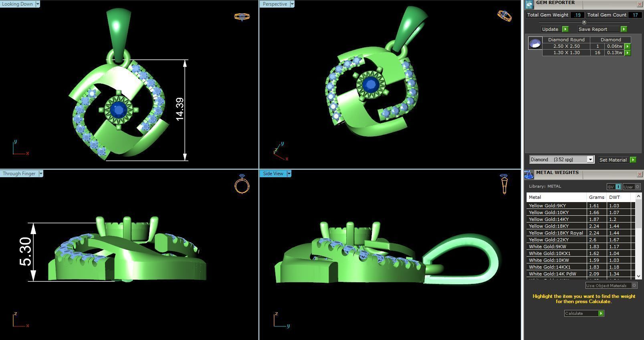This screenshot has height=340, width=644.
Task: Select Yellow Gold:10KY row
Action: pos(581,212)
